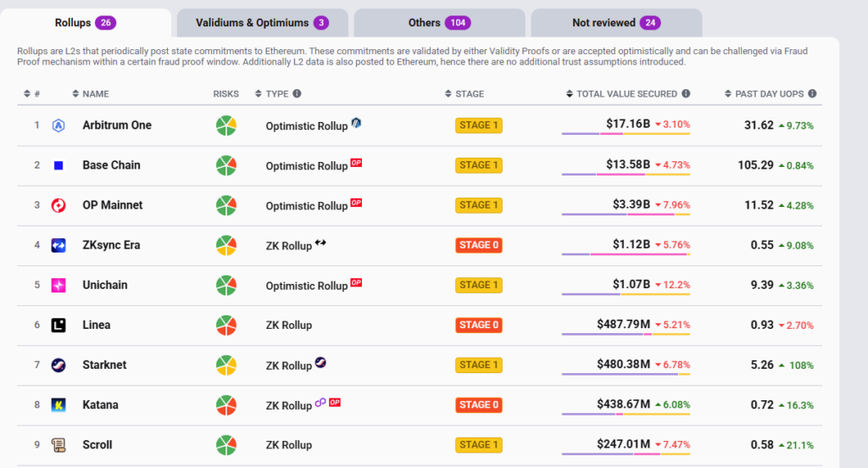Viewport: 868px width, 468px height.
Task: Click the Starknet TVS breakdown bar
Action: pos(626,375)
